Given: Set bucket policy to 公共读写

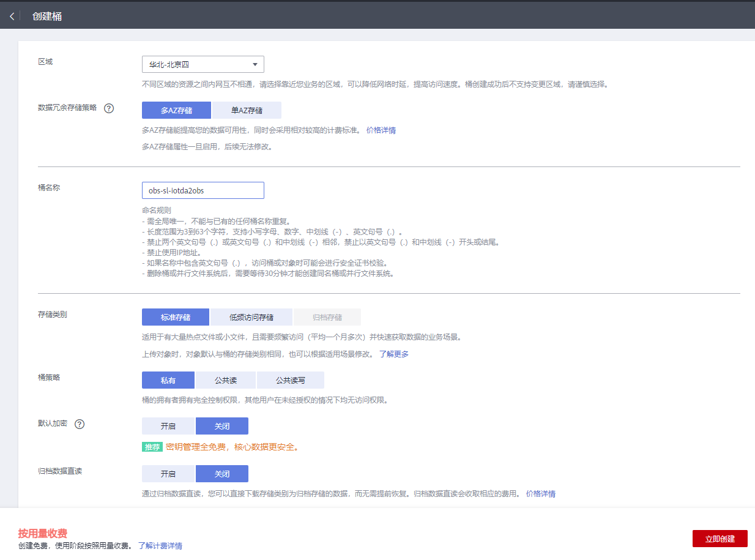Looking at the screenshot, I should [291, 380].
